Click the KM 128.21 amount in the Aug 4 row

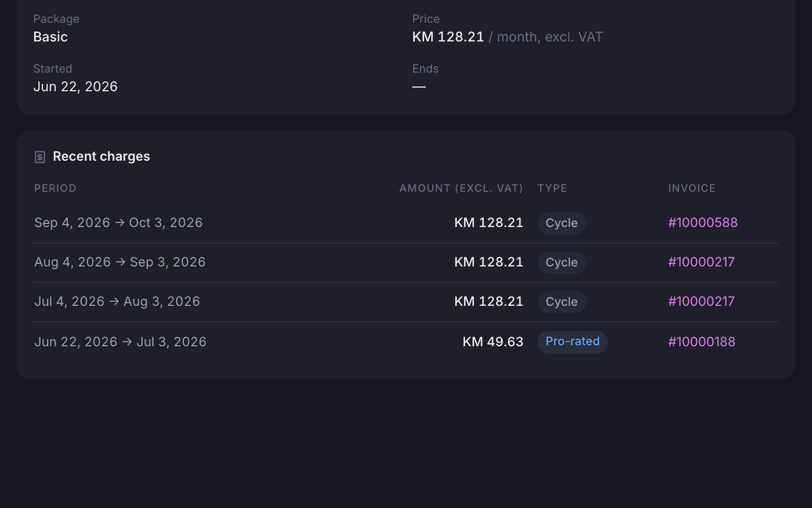tap(489, 262)
